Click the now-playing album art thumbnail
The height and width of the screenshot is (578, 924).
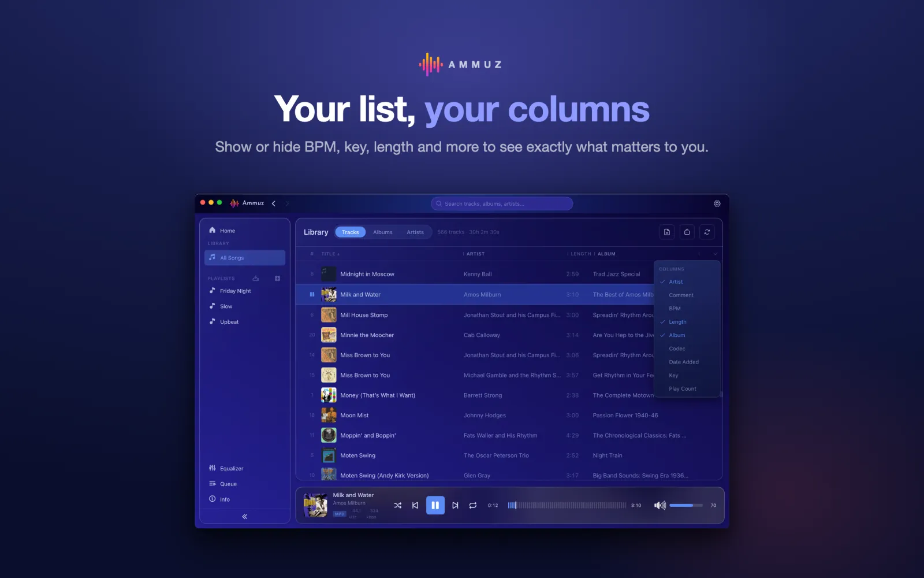click(315, 505)
